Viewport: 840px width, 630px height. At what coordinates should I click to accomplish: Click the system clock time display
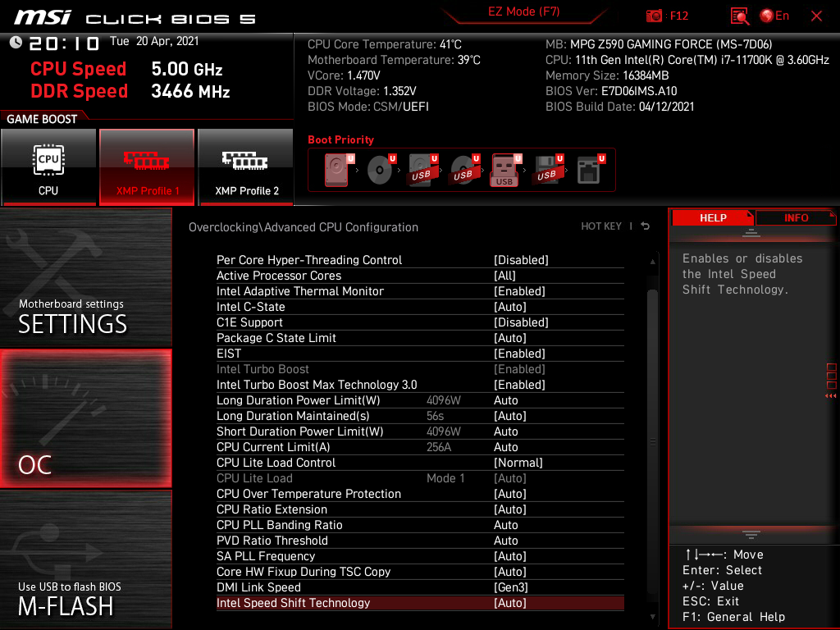(x=64, y=43)
